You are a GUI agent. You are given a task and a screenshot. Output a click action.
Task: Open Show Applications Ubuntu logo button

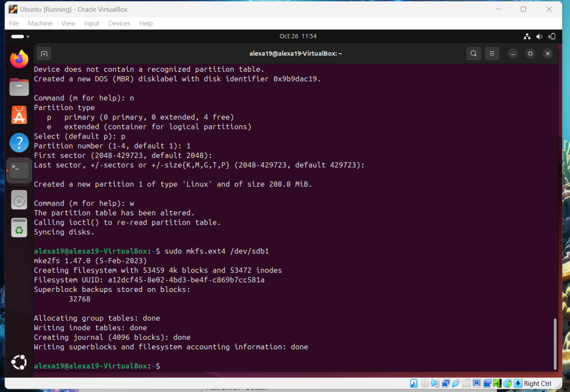[19, 363]
